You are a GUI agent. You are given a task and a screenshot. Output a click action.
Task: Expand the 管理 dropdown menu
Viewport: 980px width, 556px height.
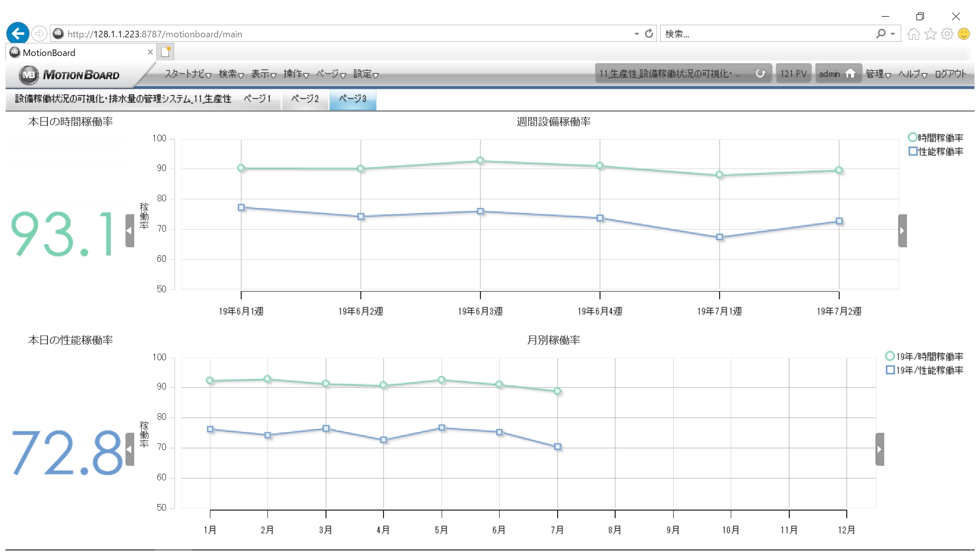click(878, 74)
